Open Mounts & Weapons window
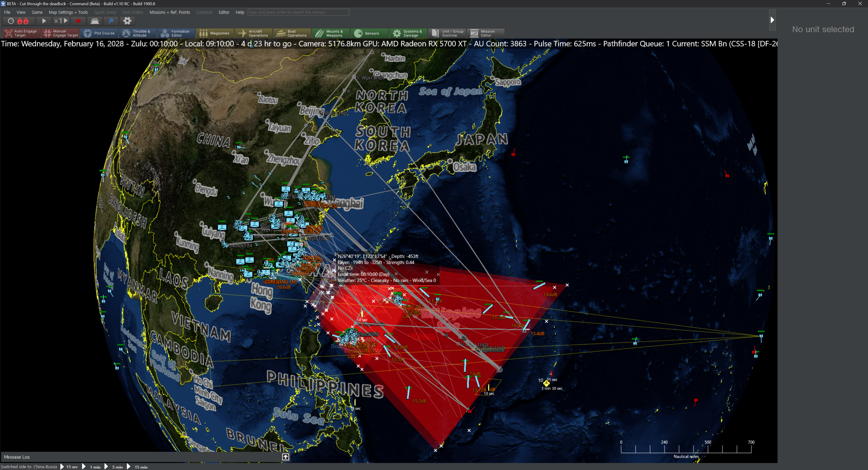The height and width of the screenshot is (470, 868). click(x=331, y=33)
